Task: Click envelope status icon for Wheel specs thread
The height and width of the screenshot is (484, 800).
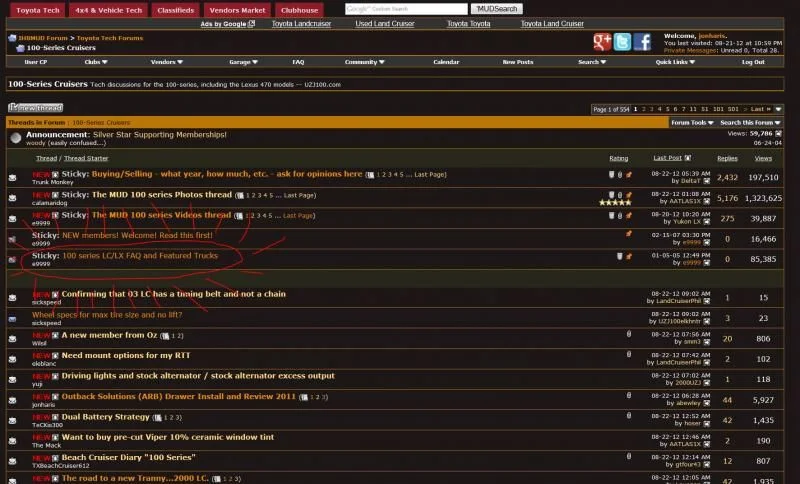Action: pos(12,319)
